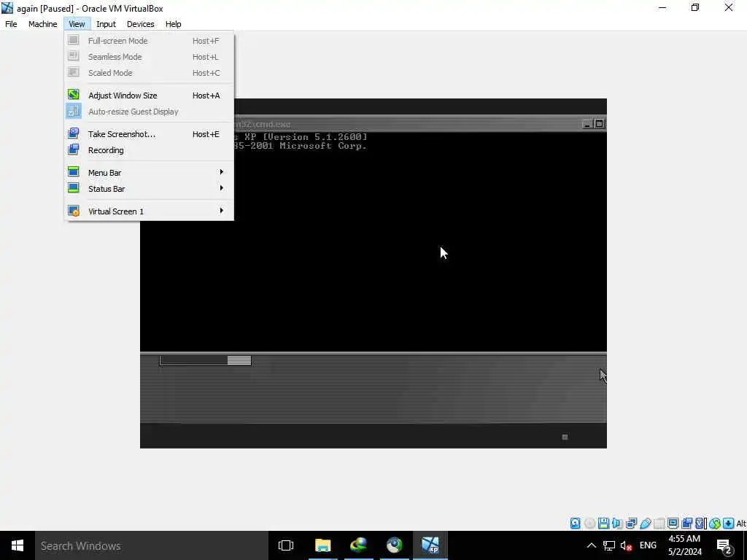
Task: Open the Input menu
Action: 106,24
